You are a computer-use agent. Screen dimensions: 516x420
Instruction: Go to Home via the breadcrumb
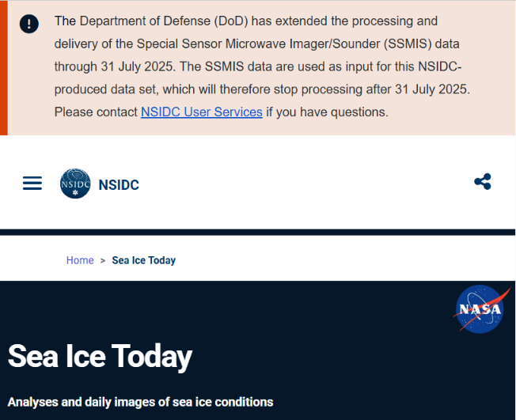pos(80,260)
